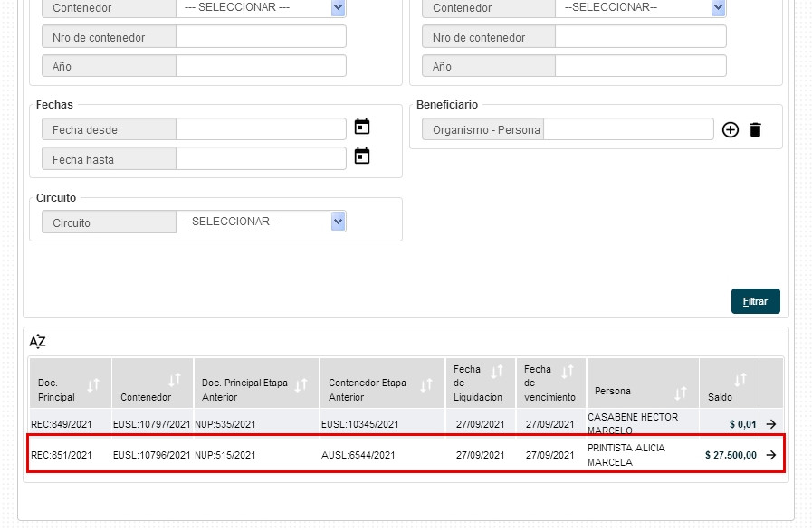Click persona PRINTISTA ALICIA MARCELA
Screen dimensions: 812x530
pyautogui.click(x=626, y=455)
